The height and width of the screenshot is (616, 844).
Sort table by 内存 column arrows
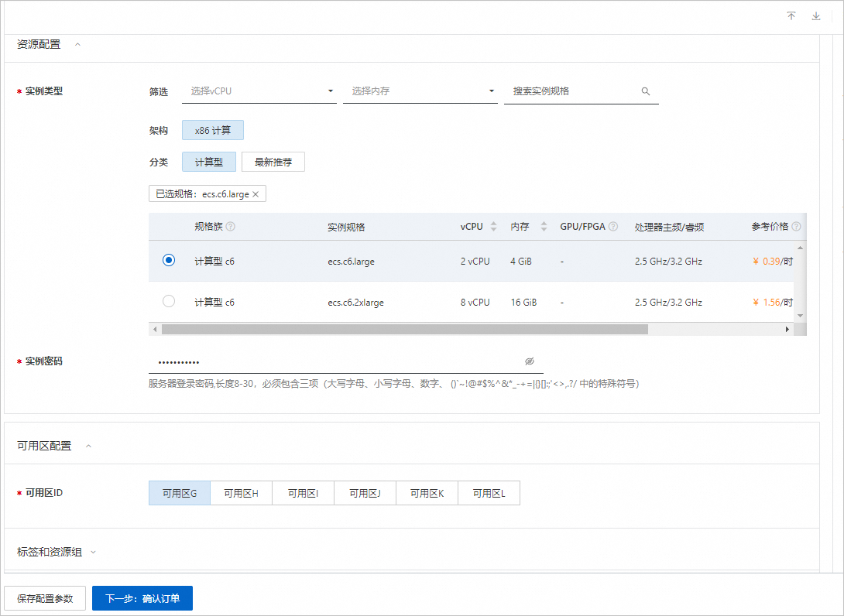(x=544, y=227)
